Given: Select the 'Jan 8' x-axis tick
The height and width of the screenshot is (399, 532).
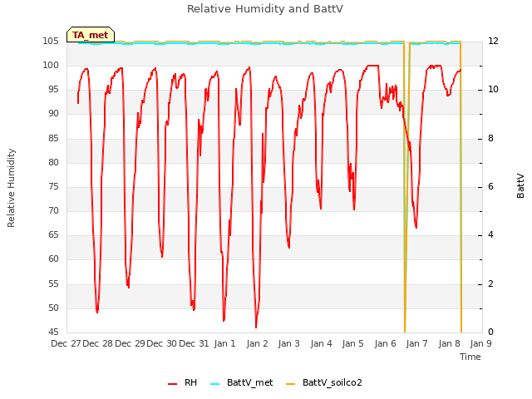Looking at the screenshot, I should [x=449, y=343].
